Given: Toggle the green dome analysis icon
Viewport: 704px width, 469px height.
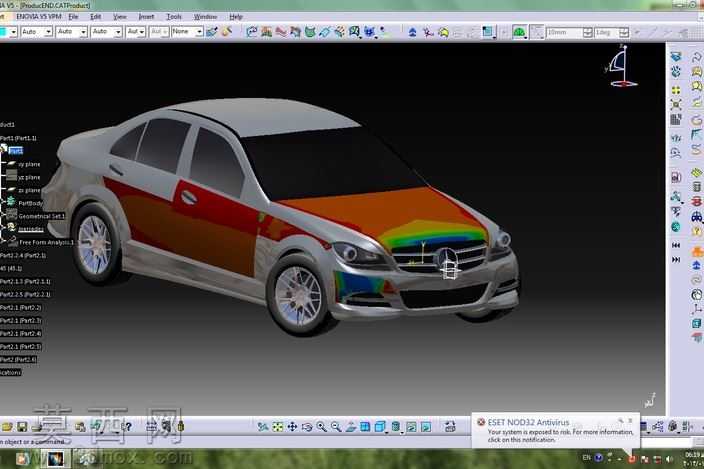Looking at the screenshot, I should pos(519,32).
